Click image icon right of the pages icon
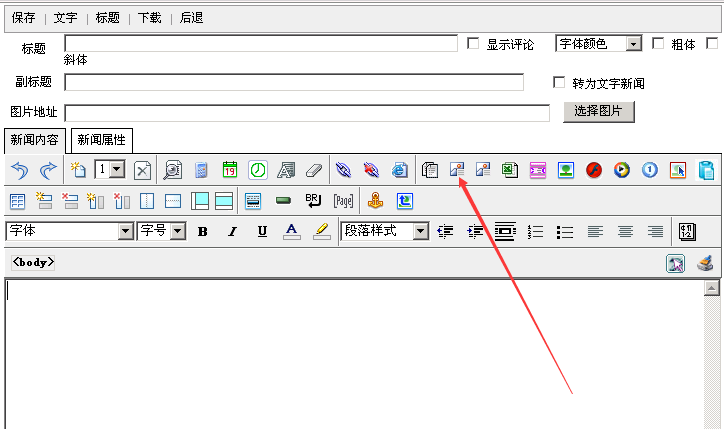Image resolution: width=724 pixels, height=429 pixels. coord(457,170)
